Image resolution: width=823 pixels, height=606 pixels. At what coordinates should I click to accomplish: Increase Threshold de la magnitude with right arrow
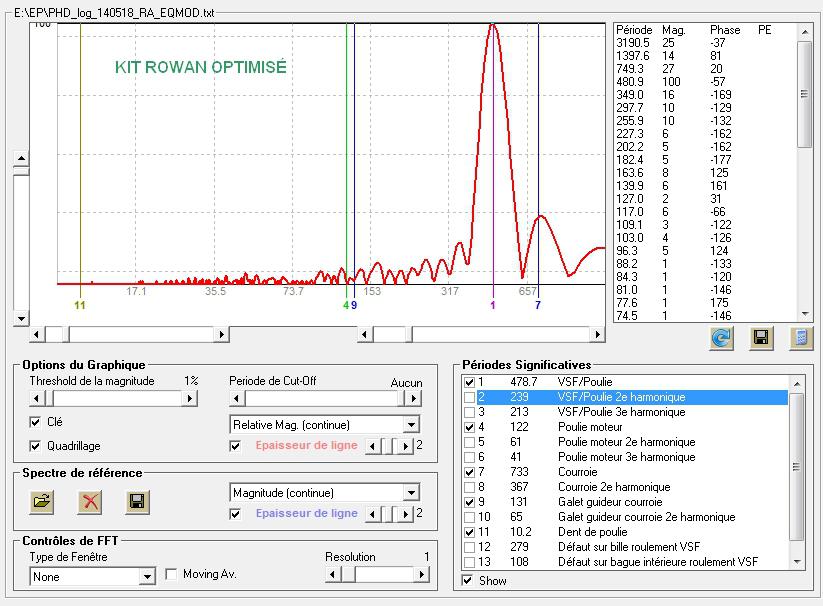[x=189, y=399]
